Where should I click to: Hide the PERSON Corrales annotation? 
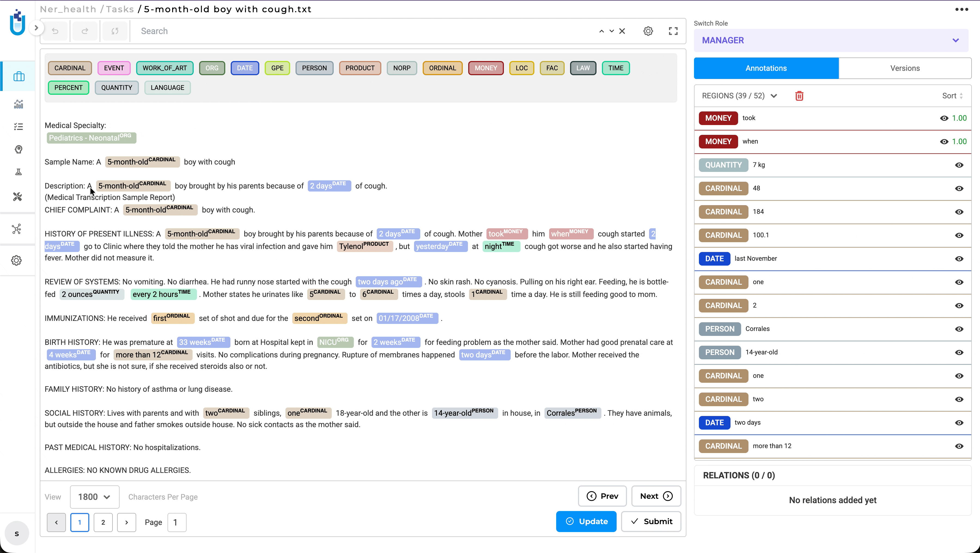(x=959, y=329)
